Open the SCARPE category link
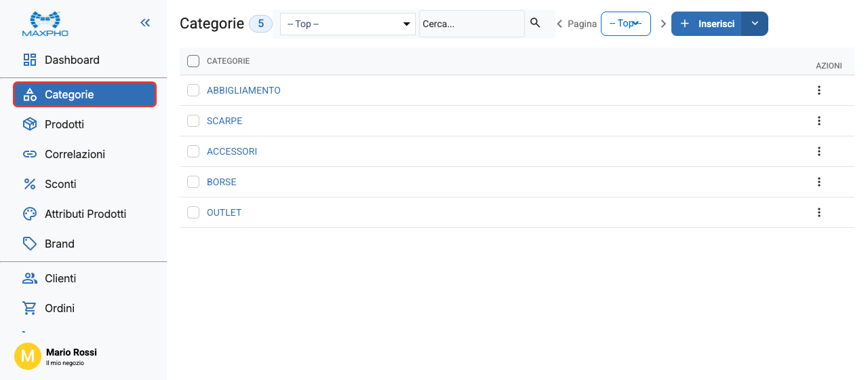Viewport: 868px width, 380px height. 224,121
